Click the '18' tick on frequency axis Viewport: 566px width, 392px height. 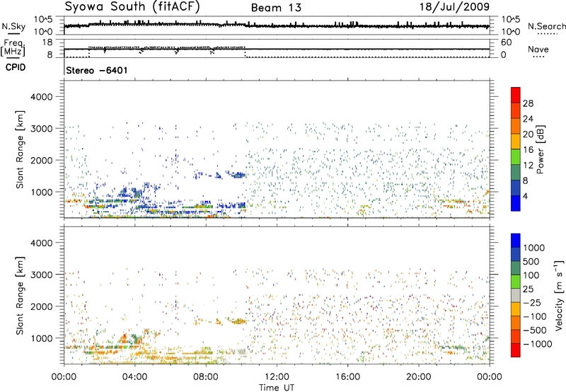point(47,42)
